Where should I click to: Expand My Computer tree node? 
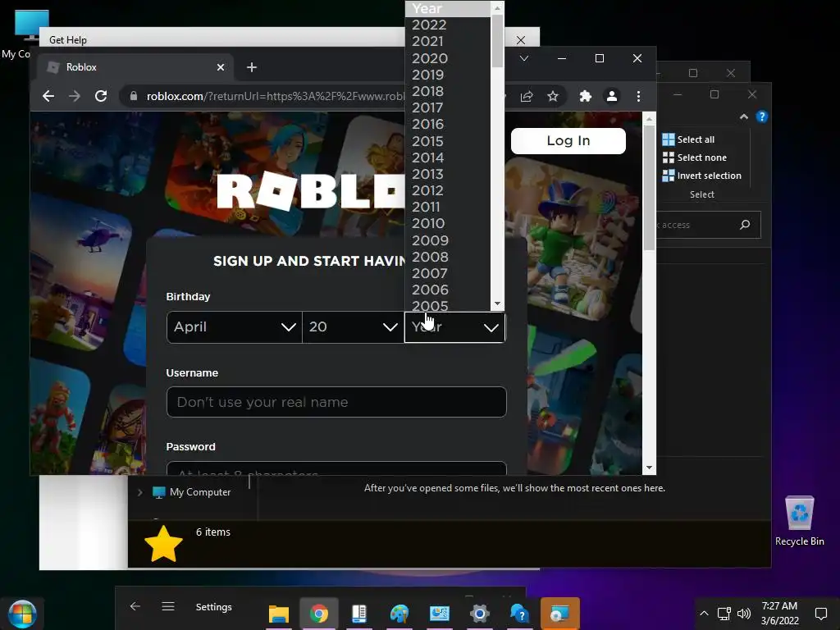139,492
